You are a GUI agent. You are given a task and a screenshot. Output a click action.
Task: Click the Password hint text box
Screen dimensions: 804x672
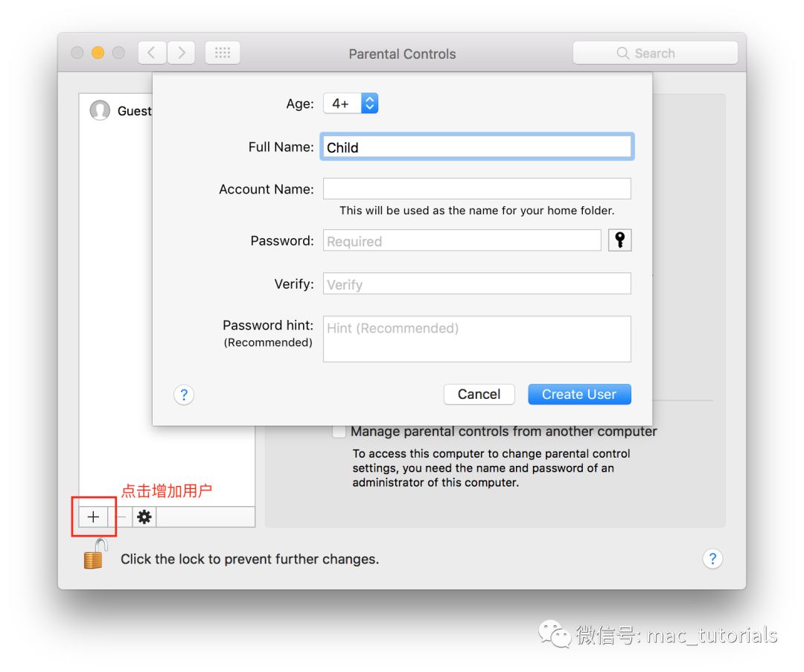476,339
